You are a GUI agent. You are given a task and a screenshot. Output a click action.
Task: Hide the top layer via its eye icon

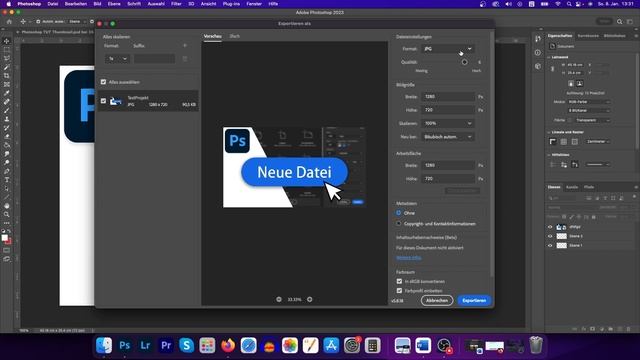coord(550,227)
